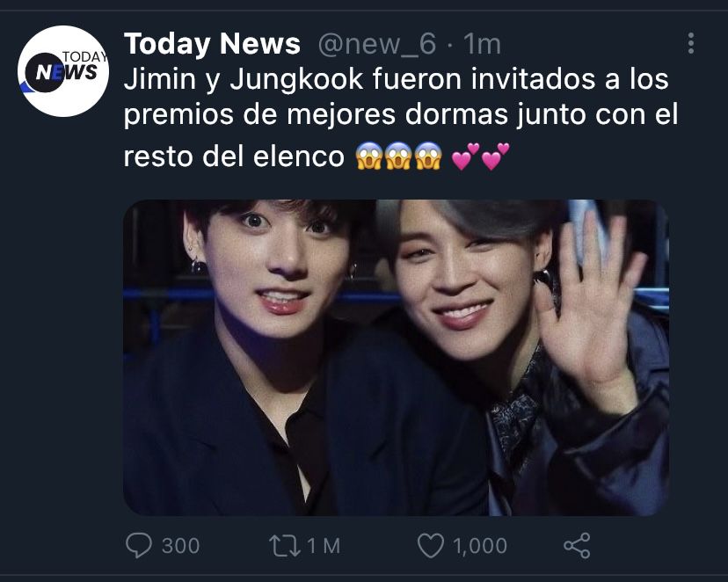View the 1,000 likes count
Viewport: 728px width, 582px height.
coord(480,546)
